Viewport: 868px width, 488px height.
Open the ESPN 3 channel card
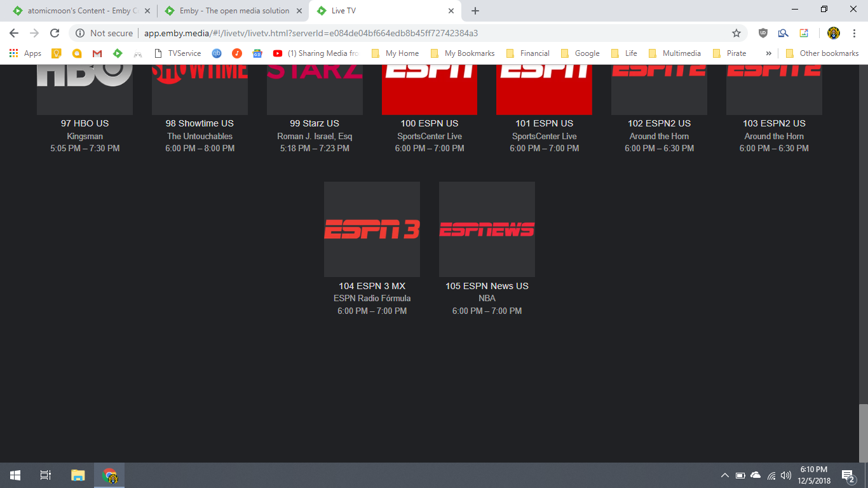(372, 229)
